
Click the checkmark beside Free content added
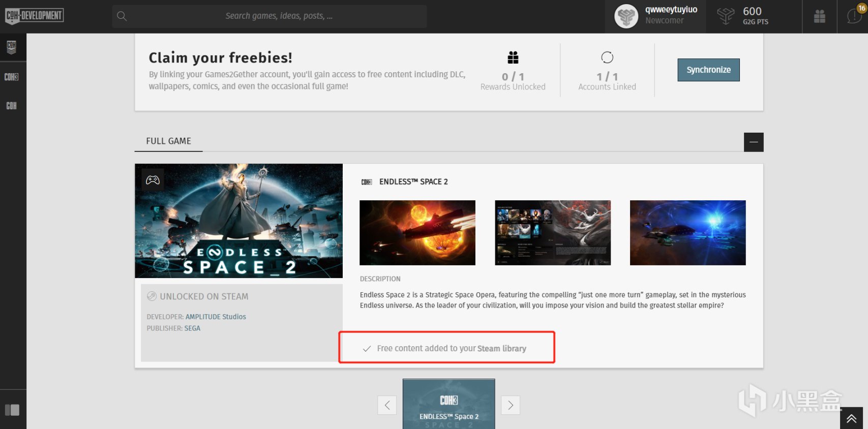point(367,349)
